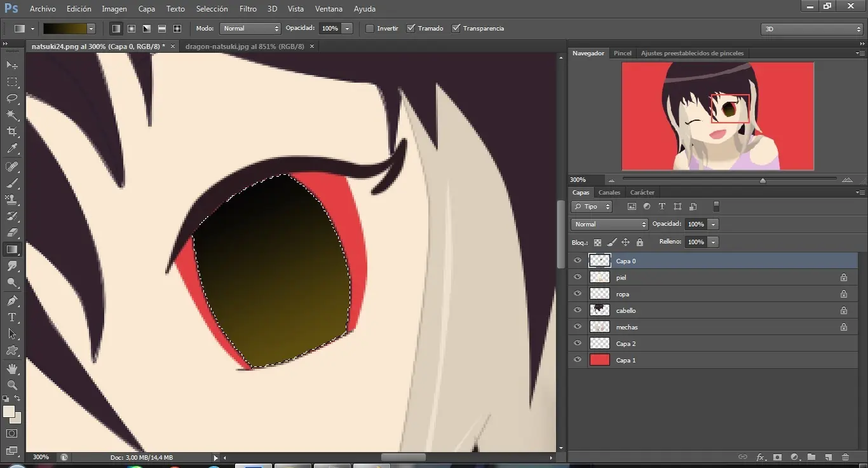Screen dimensions: 868x468
Task: Select the Custom Shape tool
Action: tap(12, 350)
